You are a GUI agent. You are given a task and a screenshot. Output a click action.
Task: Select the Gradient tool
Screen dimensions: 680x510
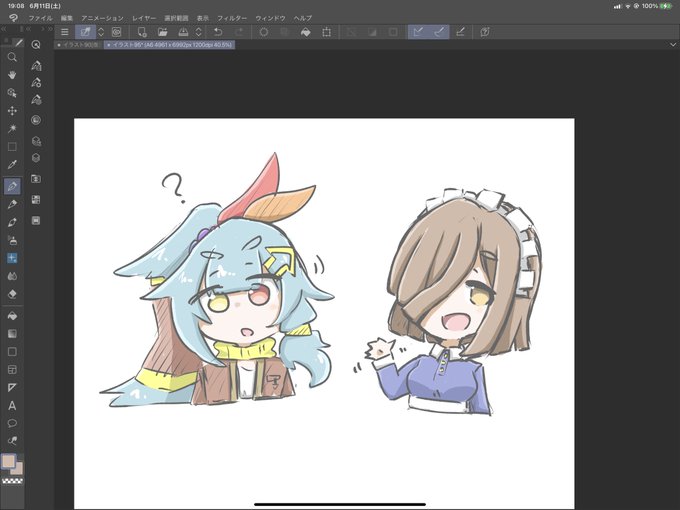tap(12, 333)
